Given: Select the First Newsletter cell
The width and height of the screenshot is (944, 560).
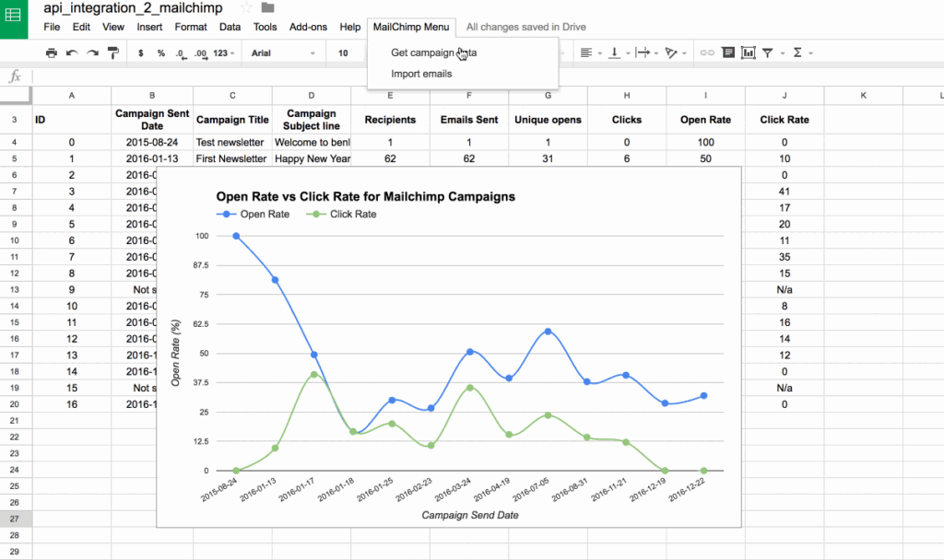Looking at the screenshot, I should click(232, 158).
